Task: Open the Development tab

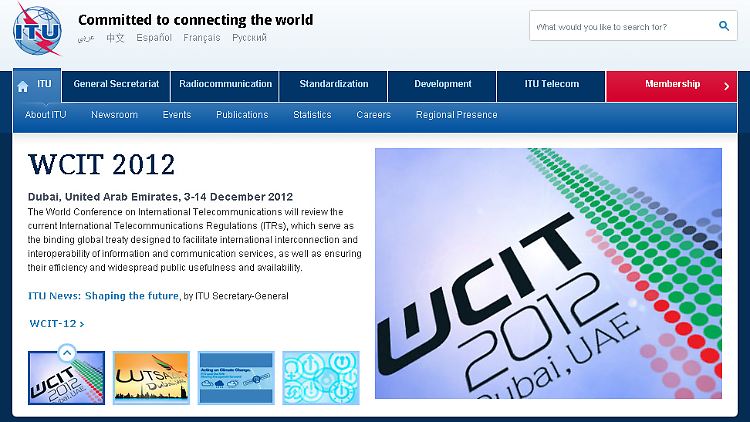Action: coord(442,86)
